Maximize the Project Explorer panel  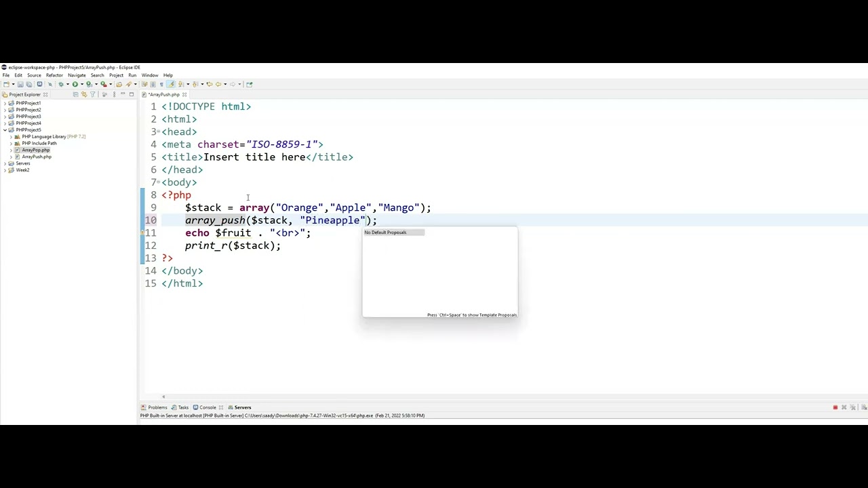coord(132,94)
